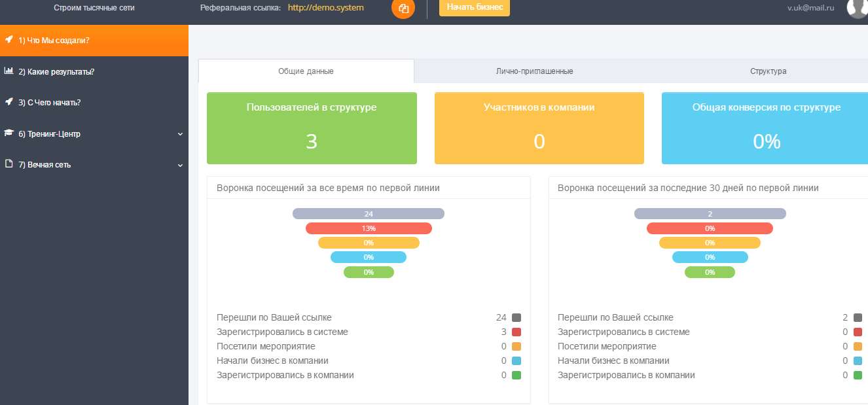This screenshot has height=405, width=868.
Task: Click the gray 24 funnel bar, all-time
Action: (369, 214)
